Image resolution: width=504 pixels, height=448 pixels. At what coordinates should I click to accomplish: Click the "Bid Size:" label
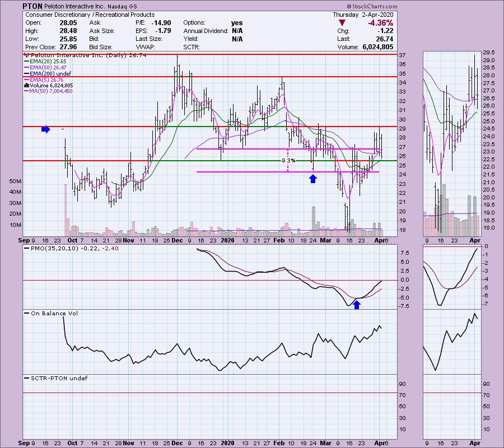[101, 47]
